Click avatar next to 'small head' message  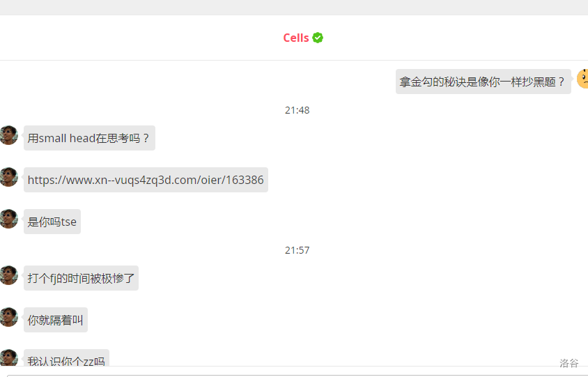[x=8, y=135]
